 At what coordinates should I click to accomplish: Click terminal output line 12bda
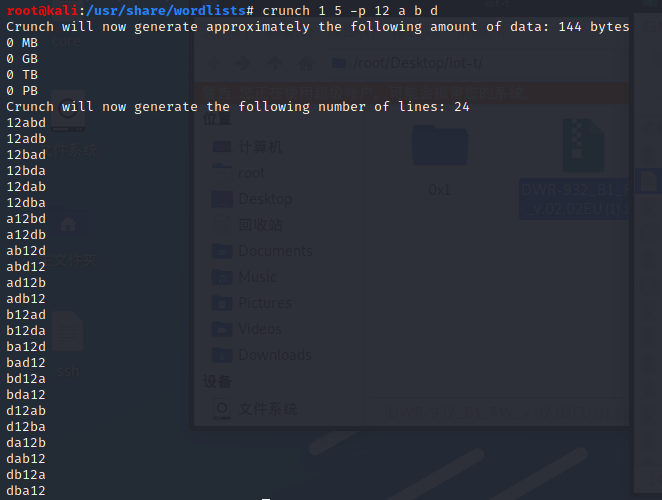click(26, 171)
